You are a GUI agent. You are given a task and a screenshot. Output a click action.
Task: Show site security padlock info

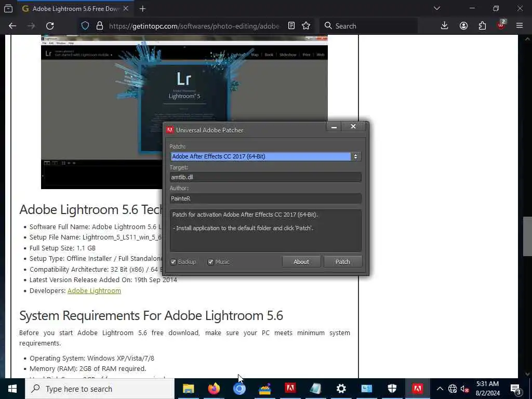pos(99,26)
